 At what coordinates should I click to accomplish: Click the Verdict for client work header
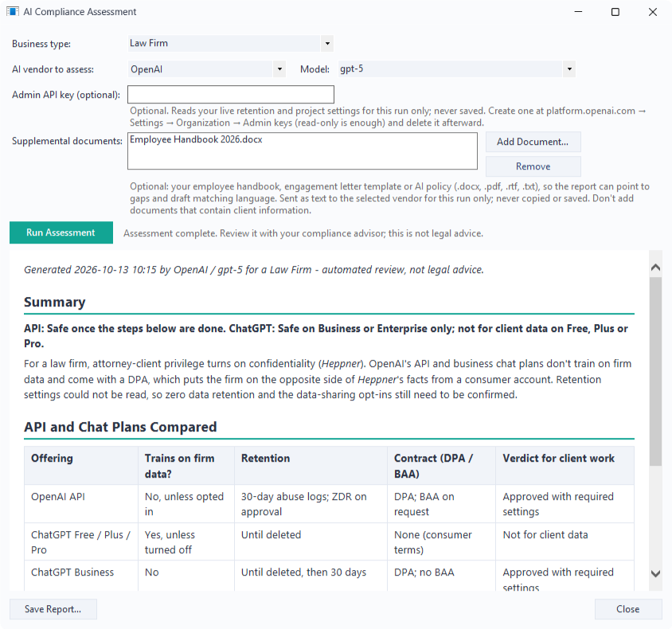coord(565,466)
